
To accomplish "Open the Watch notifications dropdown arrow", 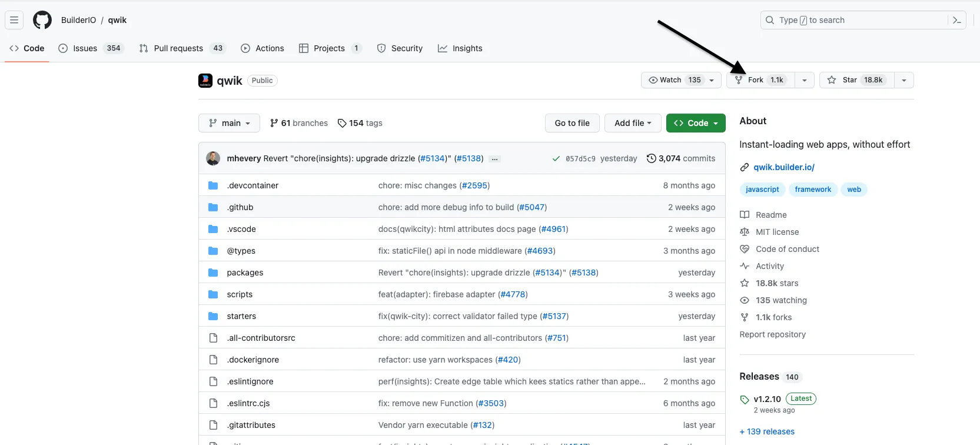I will click(712, 80).
